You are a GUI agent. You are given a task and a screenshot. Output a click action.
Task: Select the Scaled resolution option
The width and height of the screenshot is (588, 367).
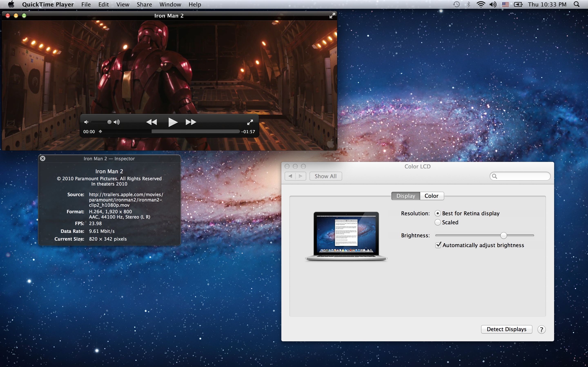(438, 222)
